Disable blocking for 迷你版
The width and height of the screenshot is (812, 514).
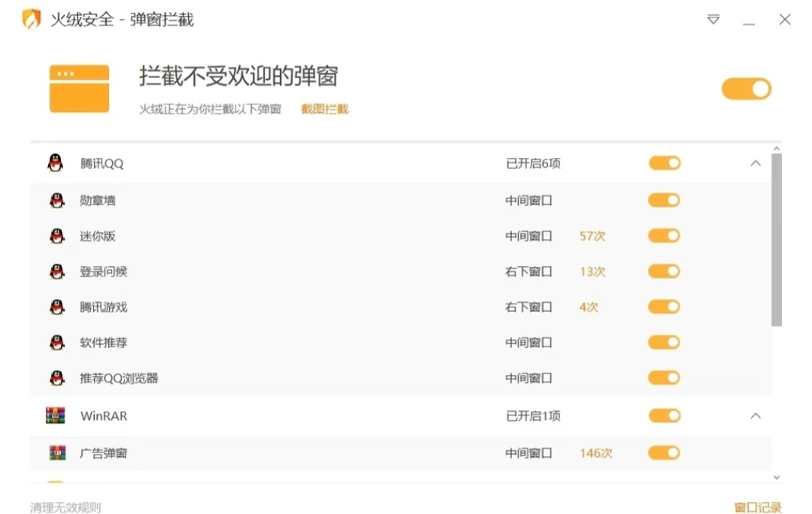pyautogui.click(x=665, y=236)
